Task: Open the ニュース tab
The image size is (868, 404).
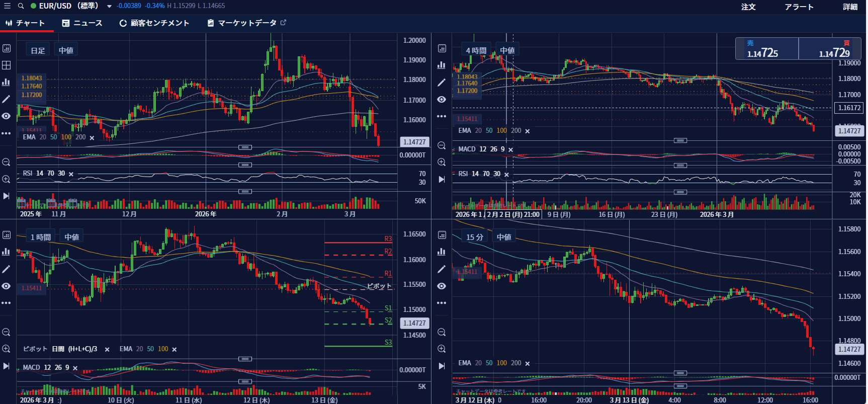Action: (82, 23)
